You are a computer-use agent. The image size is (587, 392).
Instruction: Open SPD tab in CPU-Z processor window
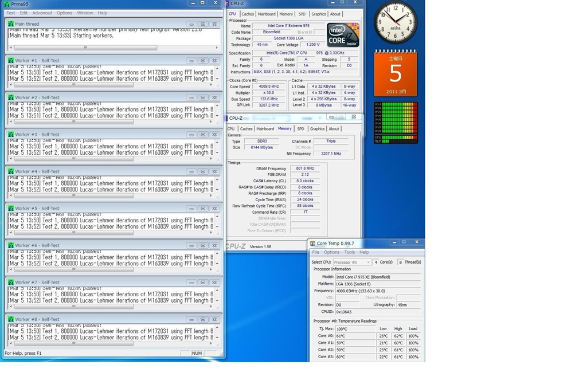click(302, 14)
